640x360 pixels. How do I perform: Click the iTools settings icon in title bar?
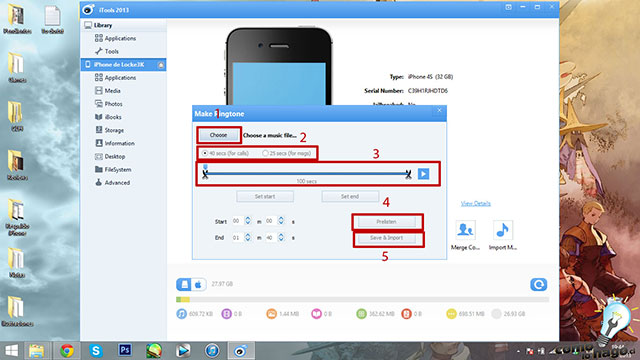[508, 7]
